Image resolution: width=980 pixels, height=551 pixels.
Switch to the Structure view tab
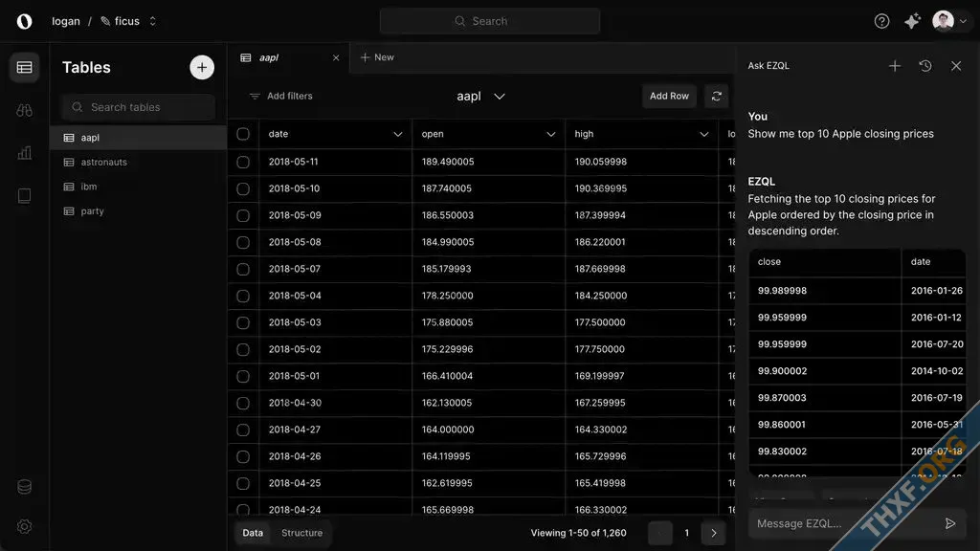click(301, 533)
